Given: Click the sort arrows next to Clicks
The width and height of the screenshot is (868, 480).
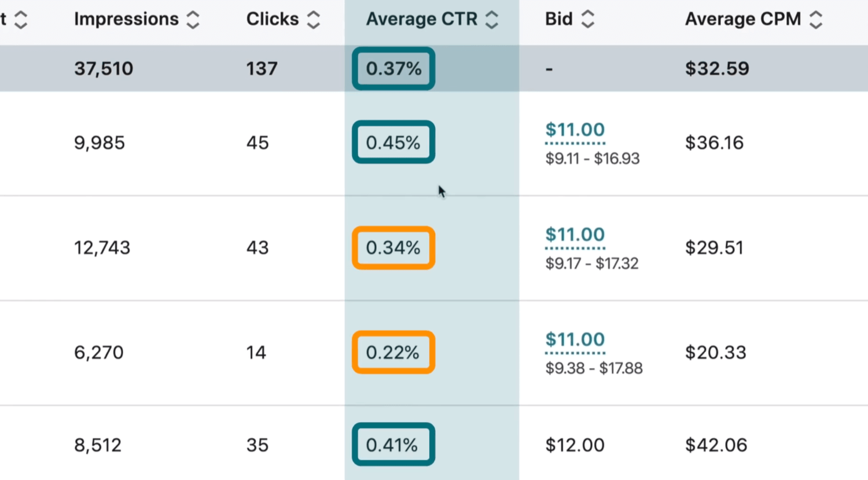Looking at the screenshot, I should click(x=313, y=20).
